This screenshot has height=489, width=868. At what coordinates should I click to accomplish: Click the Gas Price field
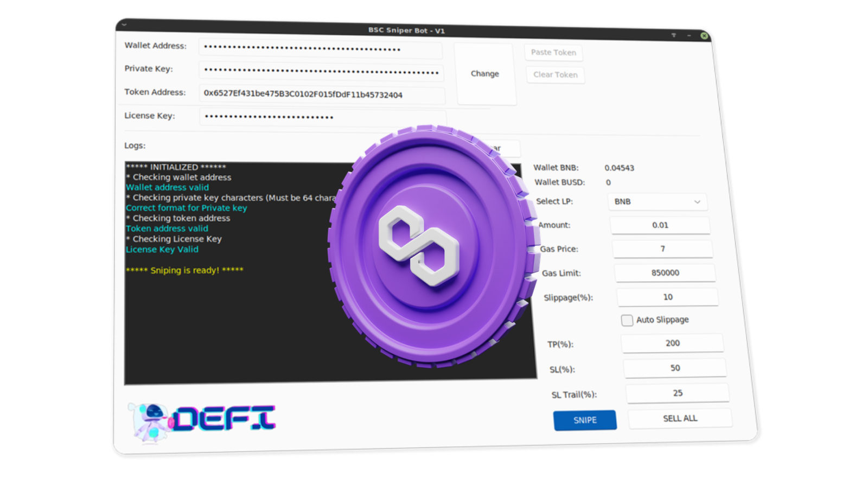(x=662, y=249)
